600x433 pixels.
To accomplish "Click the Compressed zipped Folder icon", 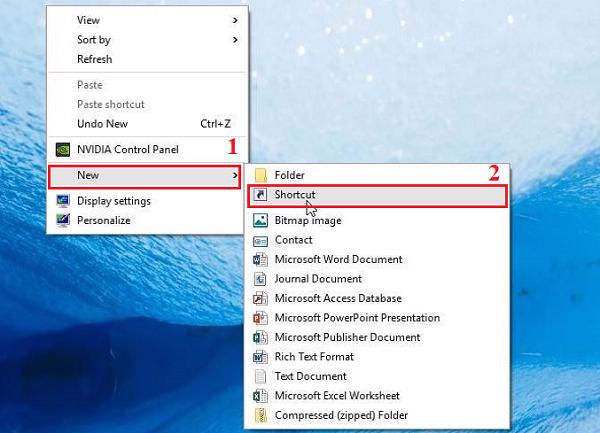I will click(260, 415).
